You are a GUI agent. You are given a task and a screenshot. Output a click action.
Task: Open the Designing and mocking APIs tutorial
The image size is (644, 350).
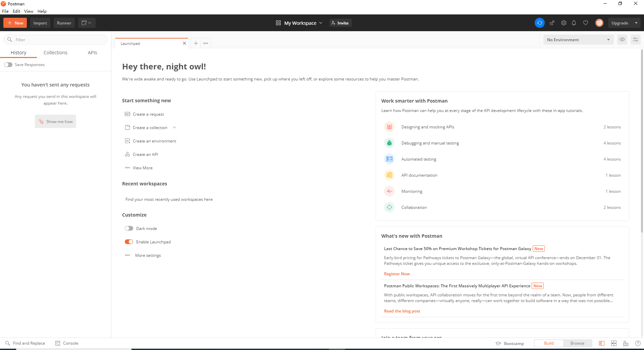[502, 127]
